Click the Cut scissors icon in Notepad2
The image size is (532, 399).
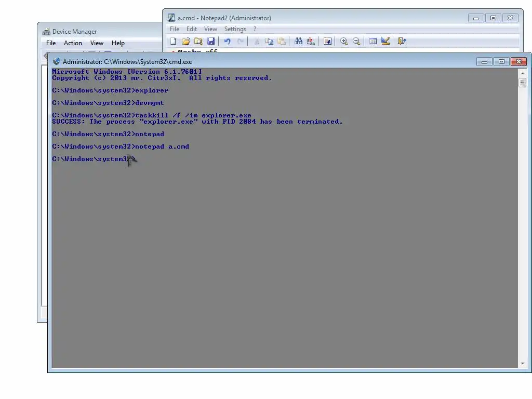257,42
